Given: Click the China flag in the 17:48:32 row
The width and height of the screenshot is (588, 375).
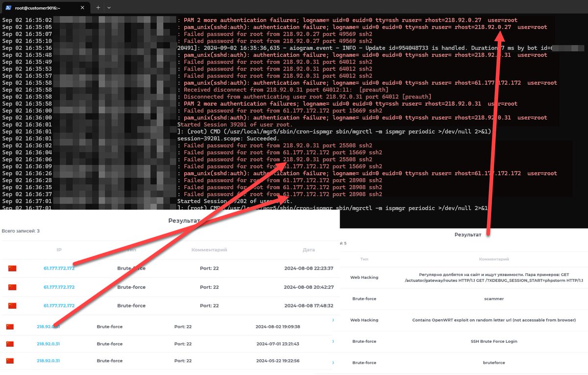Looking at the screenshot, I should (12, 305).
